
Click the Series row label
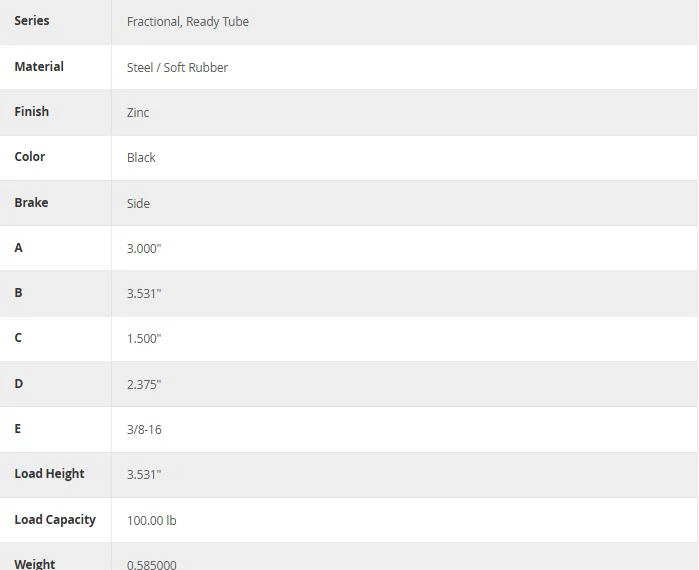coord(32,21)
